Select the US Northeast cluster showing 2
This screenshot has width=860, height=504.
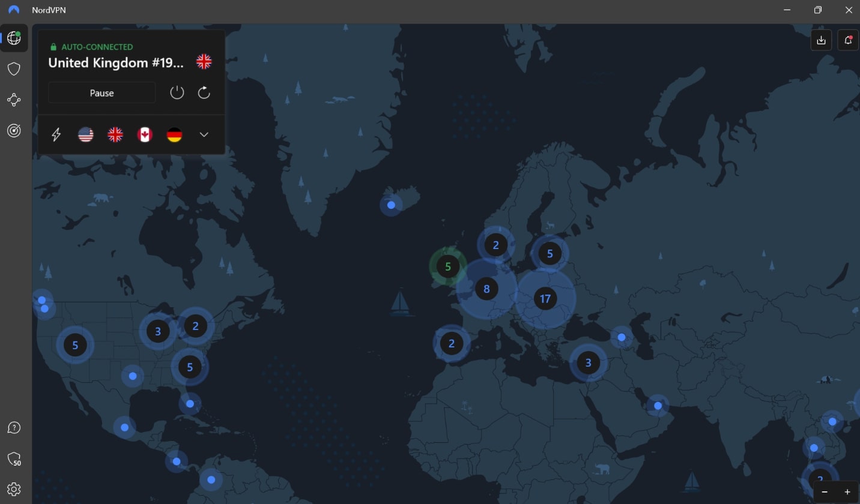195,326
